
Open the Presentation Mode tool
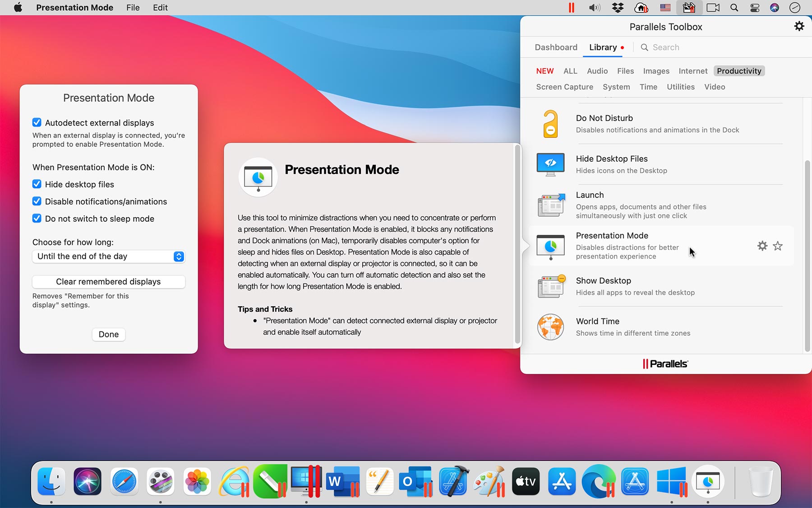(612, 235)
